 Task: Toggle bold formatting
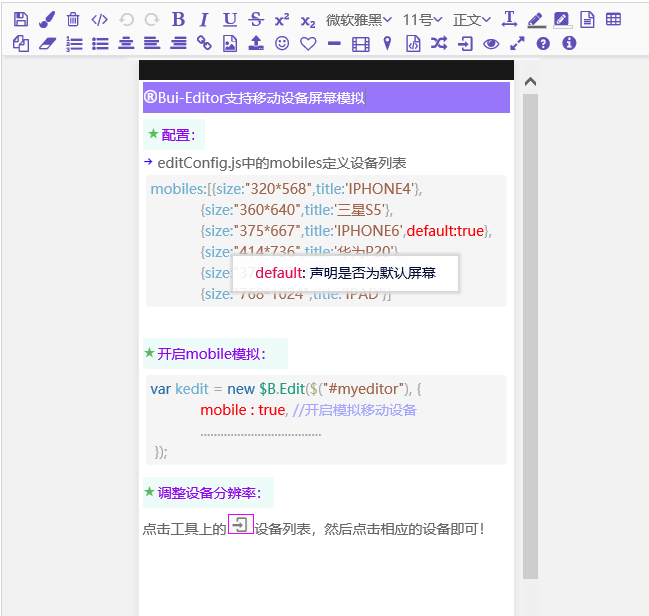178,19
